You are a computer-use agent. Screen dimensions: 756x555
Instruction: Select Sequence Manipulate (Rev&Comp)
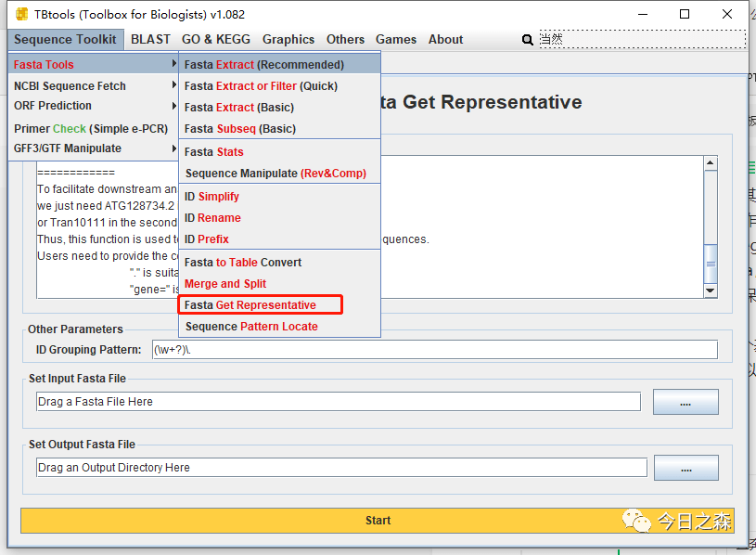[279, 174]
